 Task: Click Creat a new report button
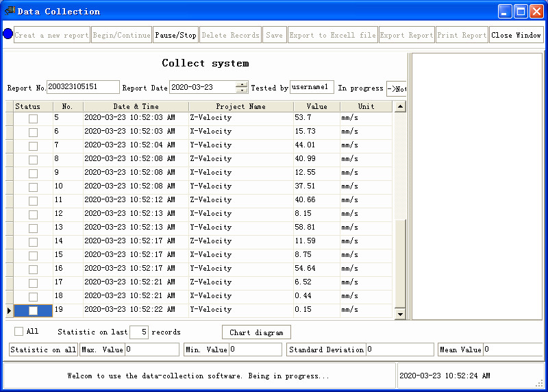(52, 35)
